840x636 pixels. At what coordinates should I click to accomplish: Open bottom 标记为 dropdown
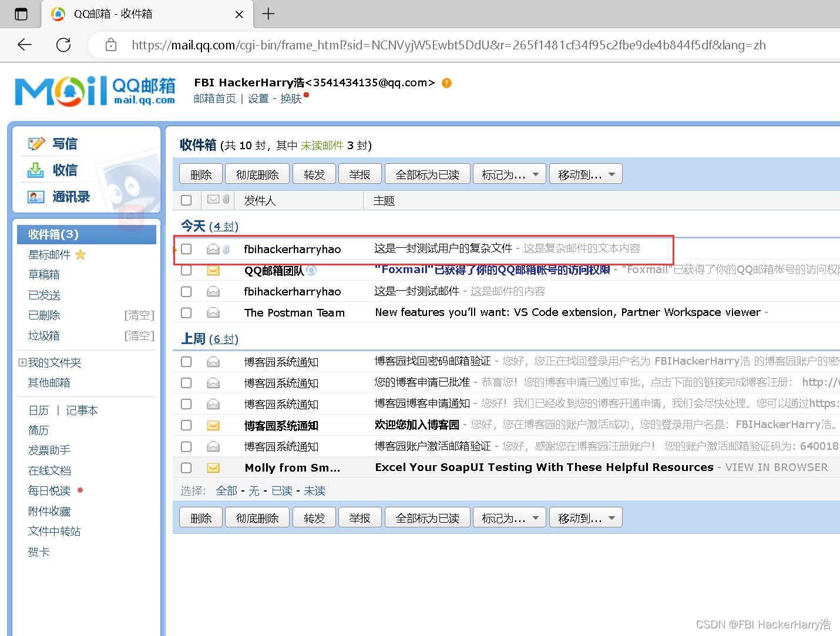pyautogui.click(x=509, y=517)
